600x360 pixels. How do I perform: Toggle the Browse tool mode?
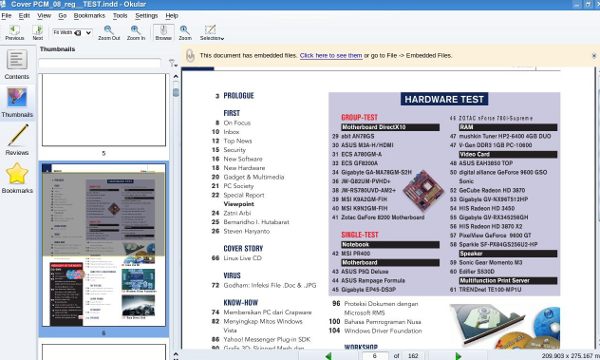coord(163,33)
